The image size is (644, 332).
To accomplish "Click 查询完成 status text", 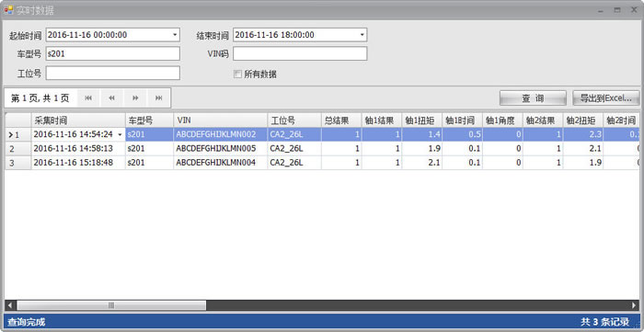I will [x=27, y=322].
